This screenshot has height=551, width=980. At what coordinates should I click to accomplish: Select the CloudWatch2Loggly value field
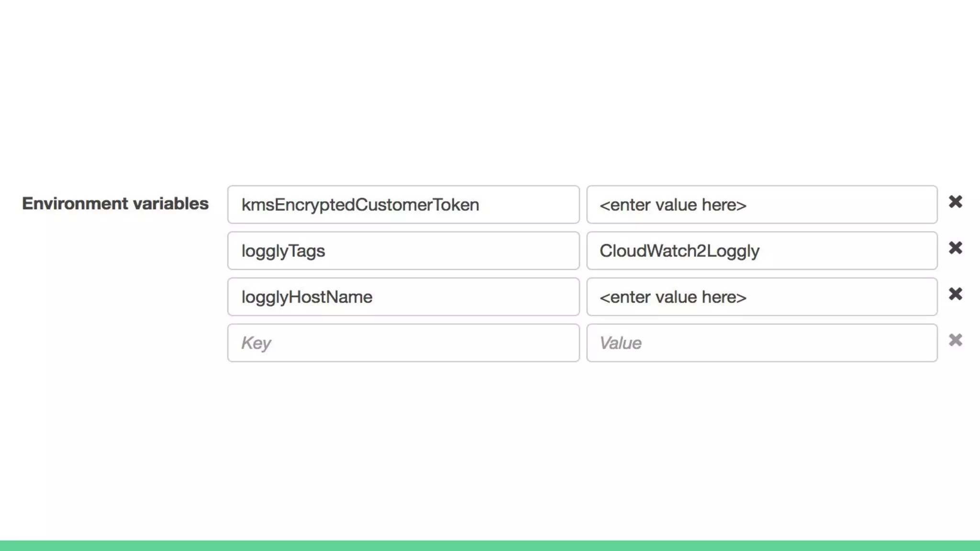762,251
